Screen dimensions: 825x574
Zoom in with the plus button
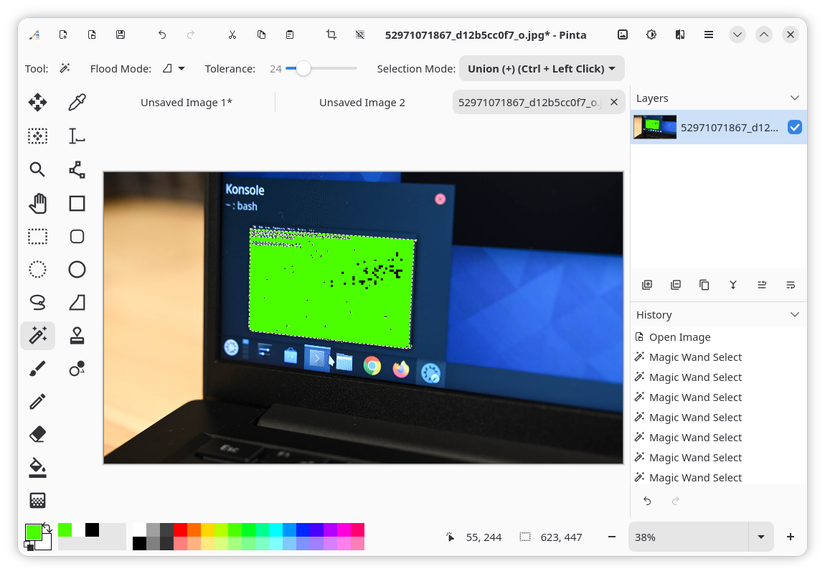[x=790, y=537]
